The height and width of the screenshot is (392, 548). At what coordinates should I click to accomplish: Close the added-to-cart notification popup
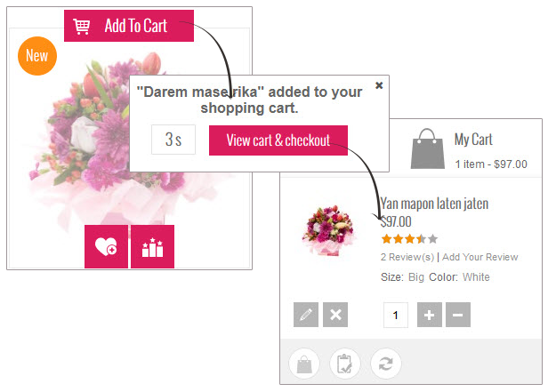[x=379, y=85]
